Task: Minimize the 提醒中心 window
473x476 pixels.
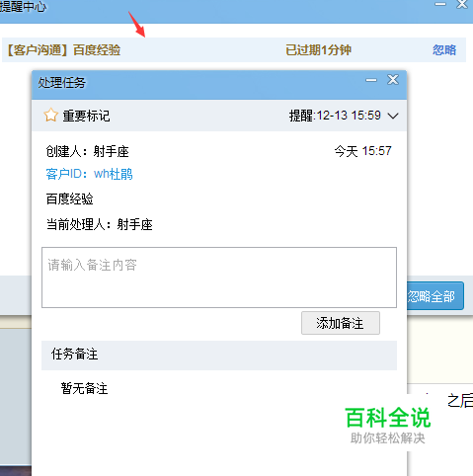Action: (440, 4)
